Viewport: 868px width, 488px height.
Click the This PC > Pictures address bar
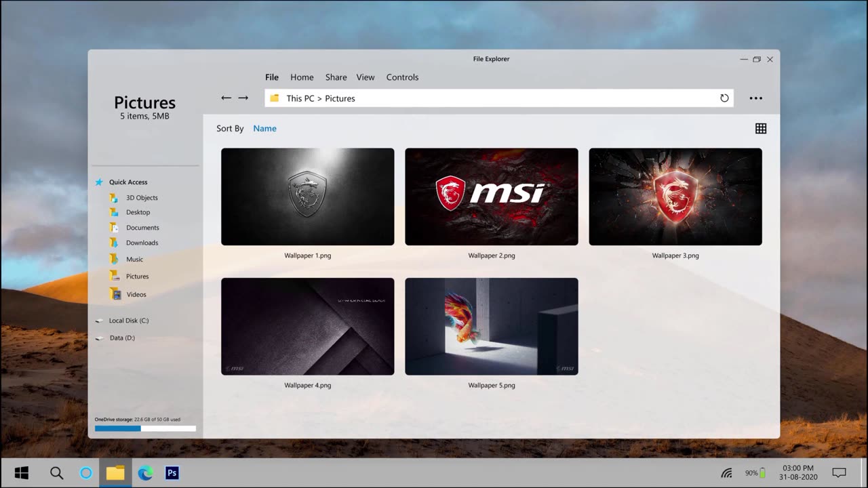499,98
